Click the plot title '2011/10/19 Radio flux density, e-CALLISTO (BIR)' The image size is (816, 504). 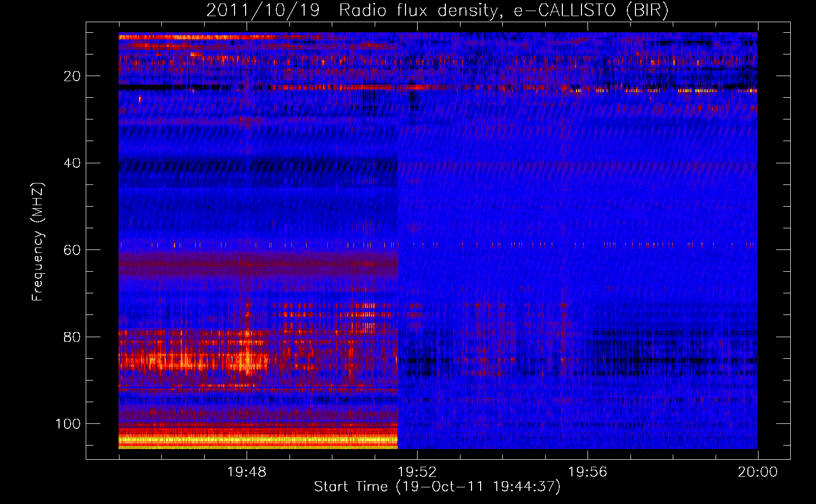point(437,11)
